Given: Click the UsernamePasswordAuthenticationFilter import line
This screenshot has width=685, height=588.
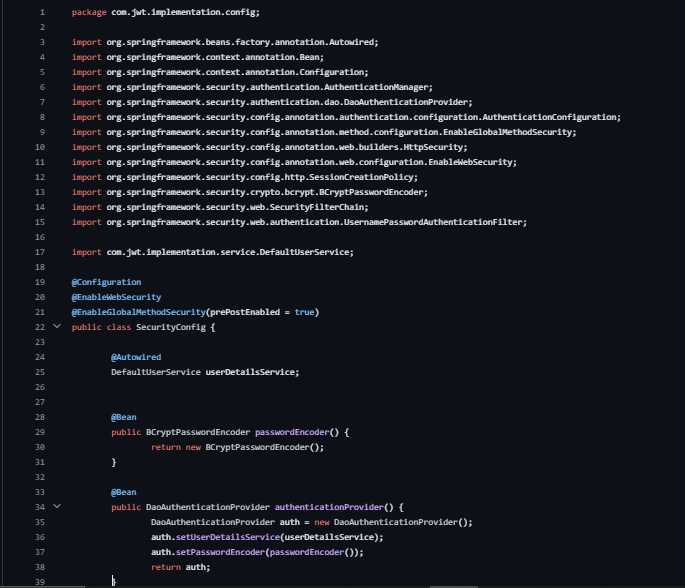Looking at the screenshot, I should (299, 222).
